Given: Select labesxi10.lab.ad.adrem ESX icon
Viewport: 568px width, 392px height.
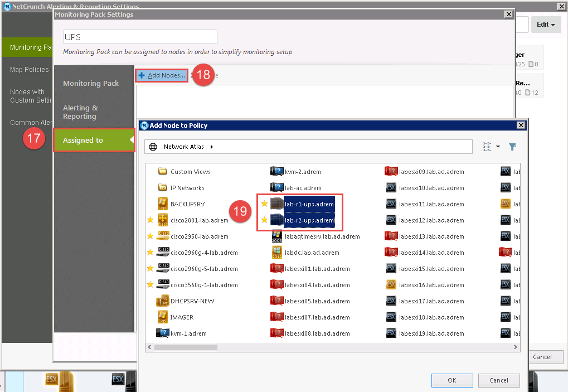Looking at the screenshot, I should (x=391, y=188).
